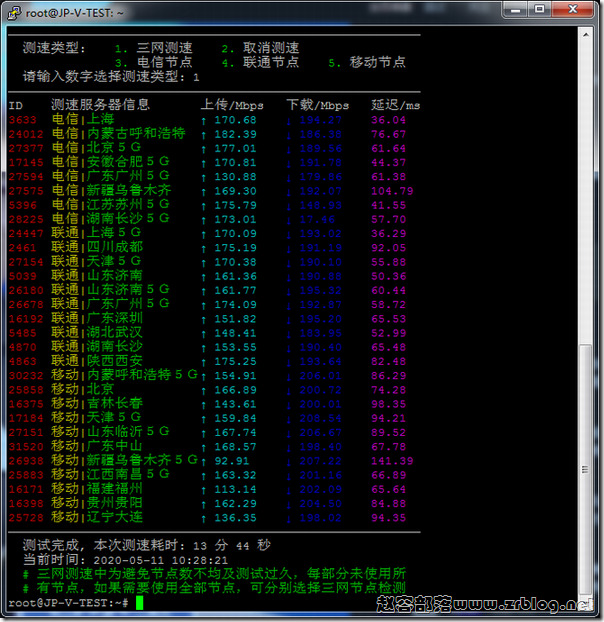The width and height of the screenshot is (604, 622).
Task: Click the latency value 104.79
Action: (392, 191)
